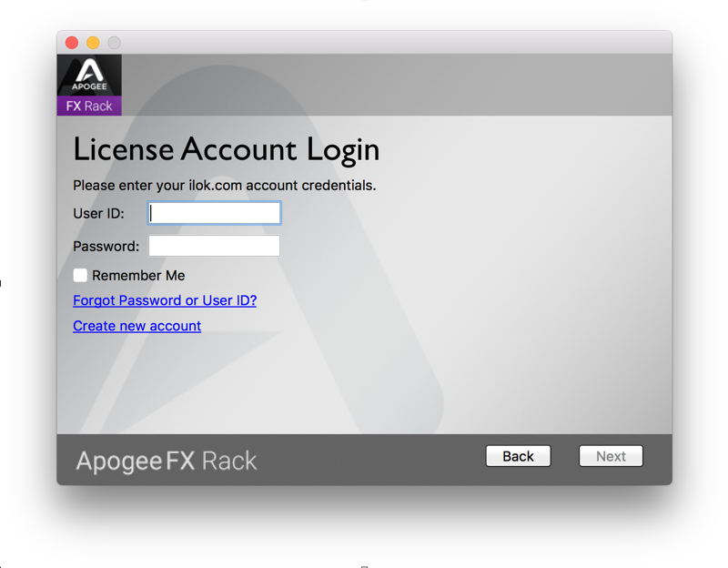The image size is (728, 568).
Task: Close the window with the red button
Action: 72,43
